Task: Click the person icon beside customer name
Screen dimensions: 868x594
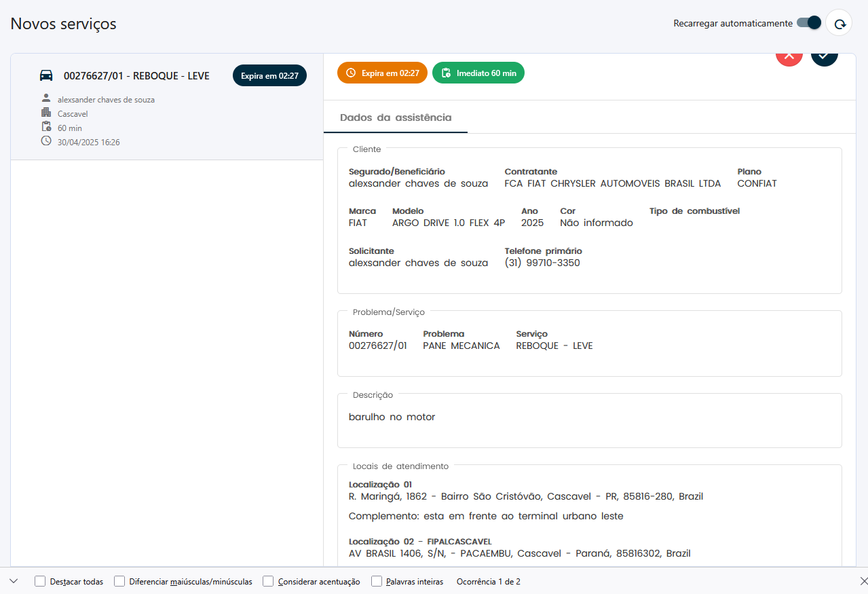Action: (46, 99)
